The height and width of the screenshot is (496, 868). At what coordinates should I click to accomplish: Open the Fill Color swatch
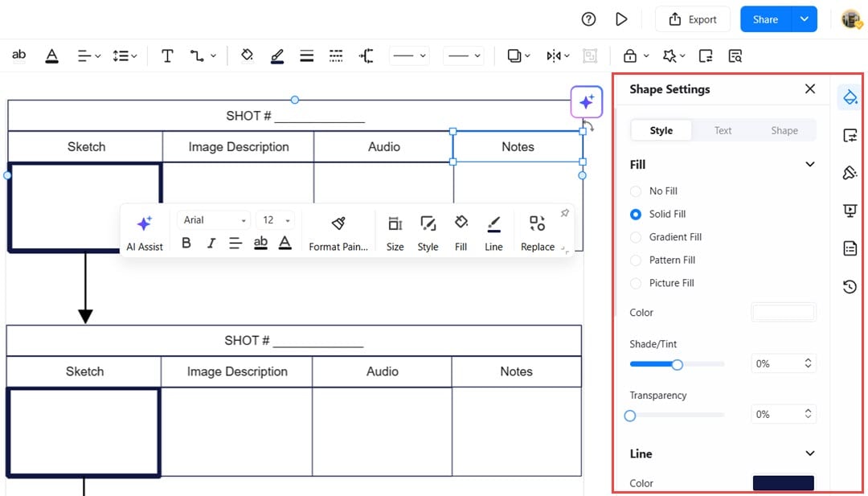click(784, 312)
